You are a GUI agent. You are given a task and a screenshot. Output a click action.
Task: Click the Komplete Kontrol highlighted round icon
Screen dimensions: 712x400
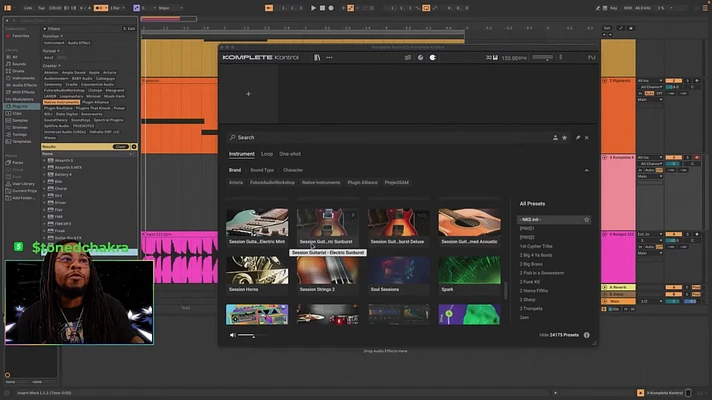click(433, 58)
